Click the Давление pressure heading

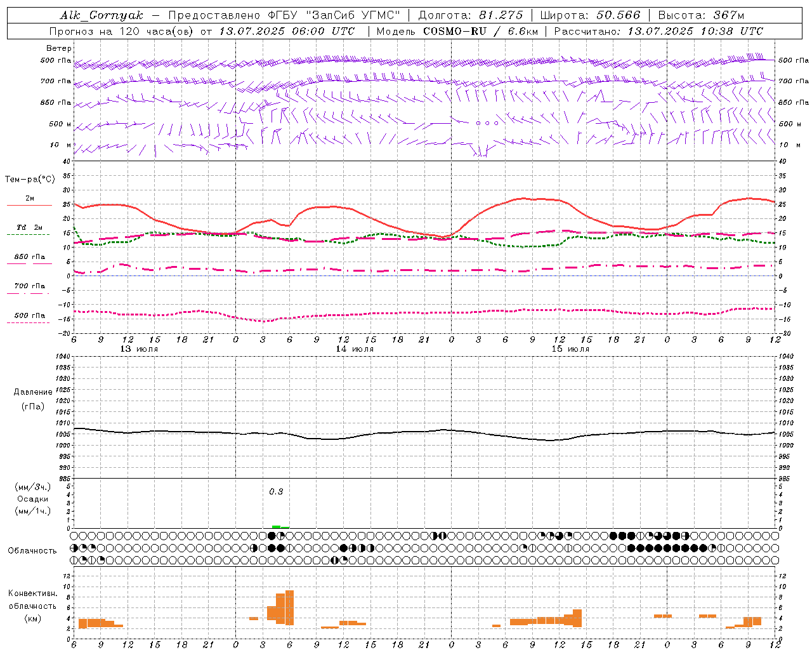coord(33,392)
